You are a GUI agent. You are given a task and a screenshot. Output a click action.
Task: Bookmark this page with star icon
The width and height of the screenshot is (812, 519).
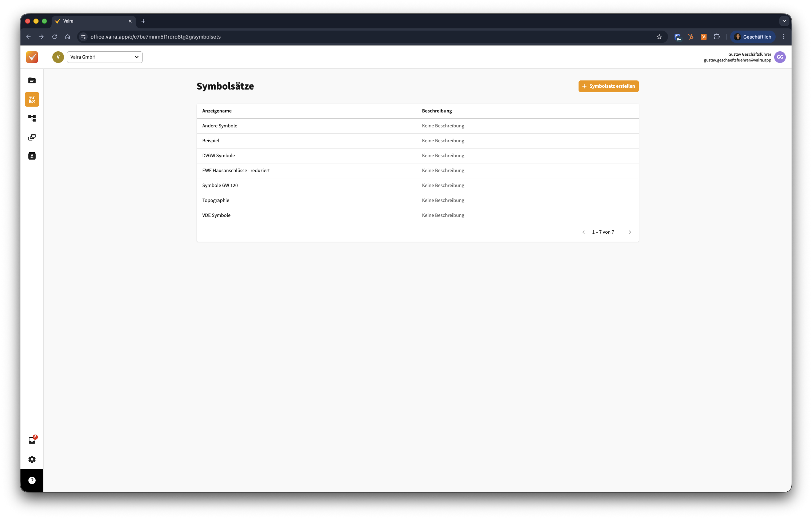coord(659,37)
